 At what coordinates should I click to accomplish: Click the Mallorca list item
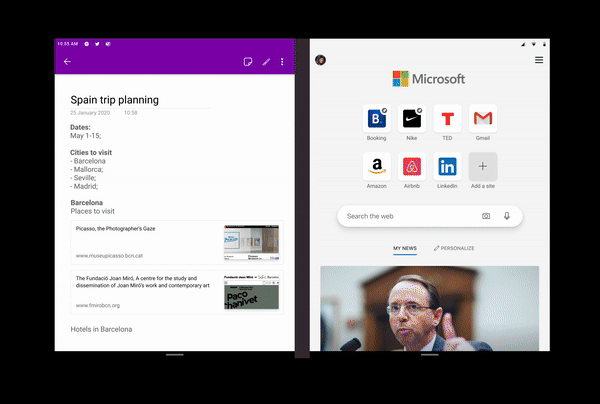point(87,169)
